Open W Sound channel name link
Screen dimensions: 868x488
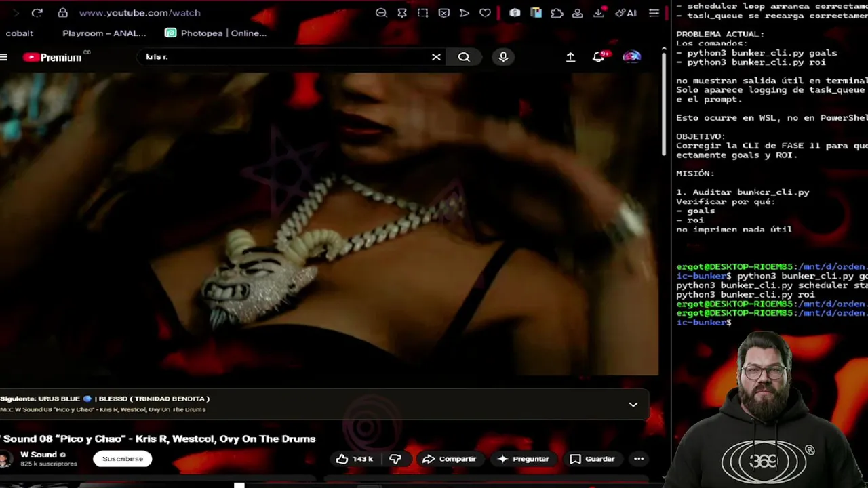tap(39, 454)
